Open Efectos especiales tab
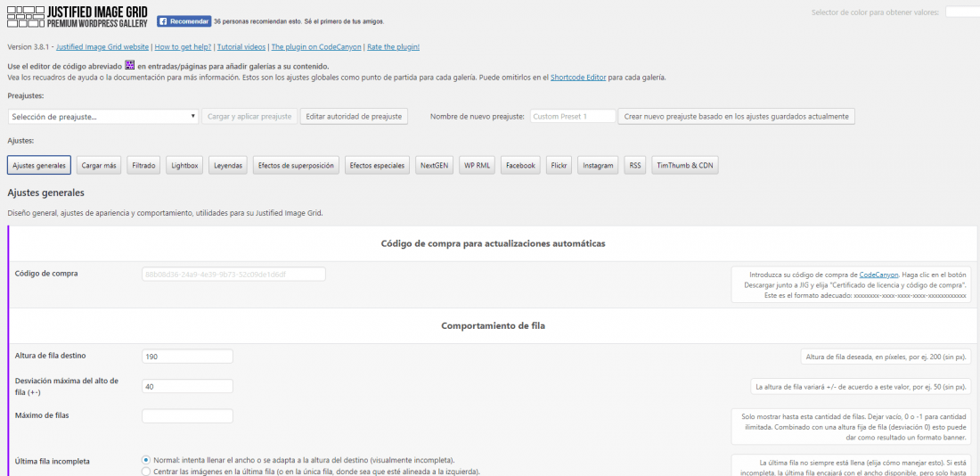 (x=377, y=166)
